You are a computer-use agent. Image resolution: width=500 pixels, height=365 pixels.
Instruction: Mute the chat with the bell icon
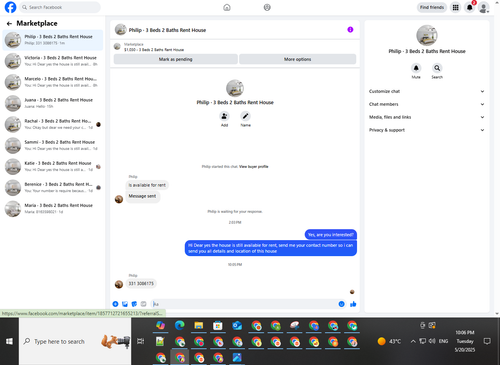click(x=416, y=68)
